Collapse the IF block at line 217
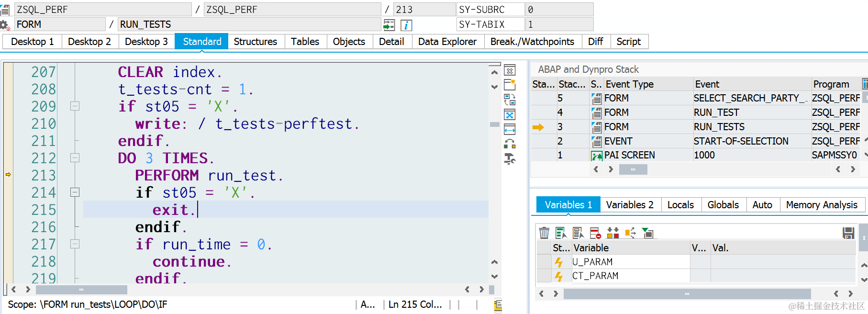The width and height of the screenshot is (868, 314). click(x=75, y=244)
